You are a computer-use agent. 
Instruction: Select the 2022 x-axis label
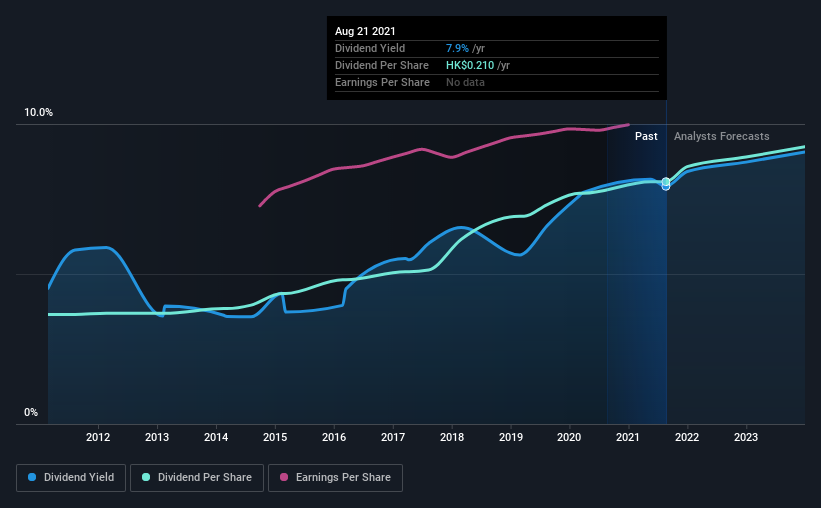(x=687, y=437)
